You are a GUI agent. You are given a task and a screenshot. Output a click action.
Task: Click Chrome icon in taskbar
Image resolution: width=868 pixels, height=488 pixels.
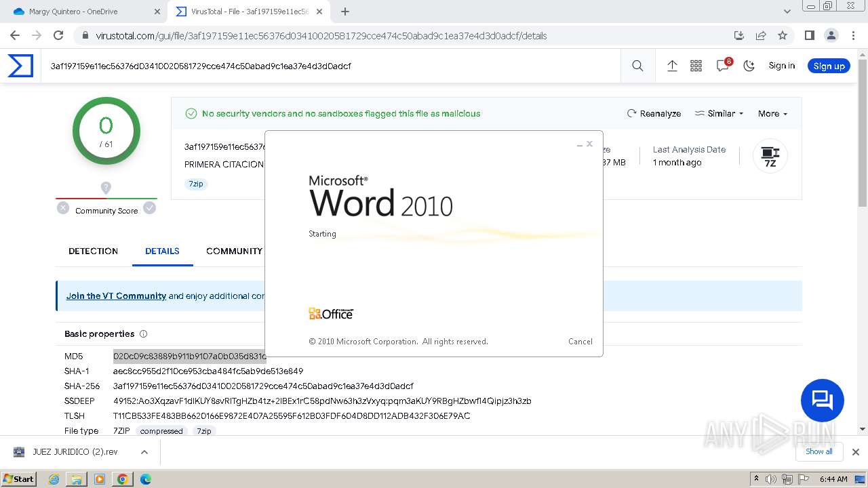[123, 479]
